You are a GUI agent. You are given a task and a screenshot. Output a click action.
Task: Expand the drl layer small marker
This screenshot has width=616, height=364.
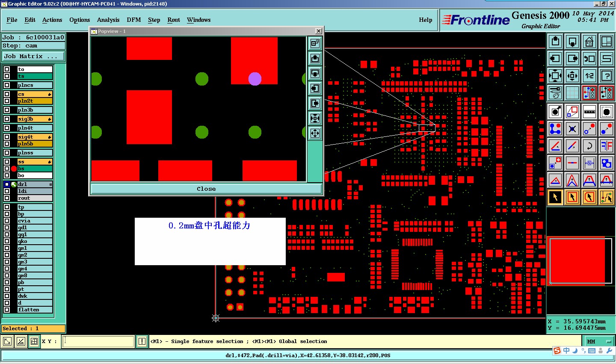(50, 184)
